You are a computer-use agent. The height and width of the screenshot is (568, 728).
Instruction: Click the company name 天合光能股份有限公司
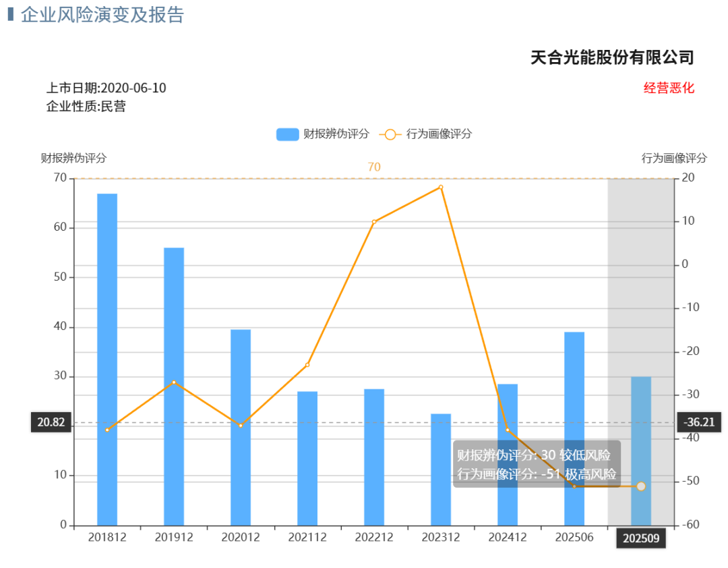612,57
